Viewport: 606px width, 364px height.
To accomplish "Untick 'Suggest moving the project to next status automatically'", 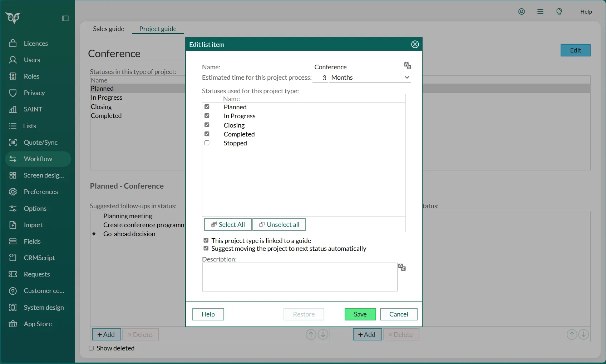I will pyautogui.click(x=206, y=248).
